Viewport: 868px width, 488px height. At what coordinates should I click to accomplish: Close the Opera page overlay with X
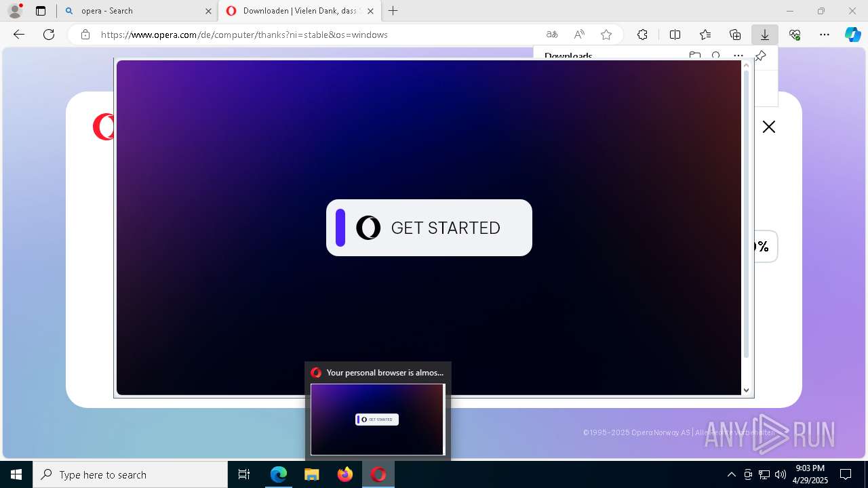(x=768, y=127)
